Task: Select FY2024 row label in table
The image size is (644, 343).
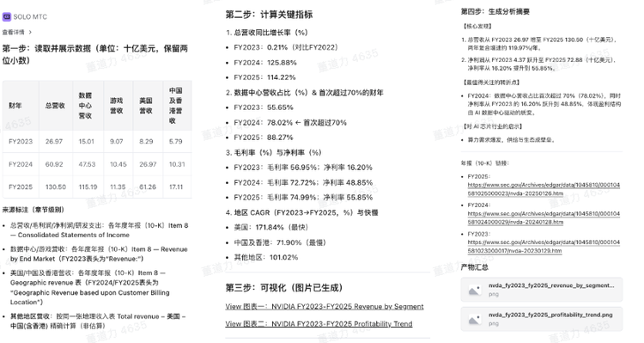Action: coord(21,164)
